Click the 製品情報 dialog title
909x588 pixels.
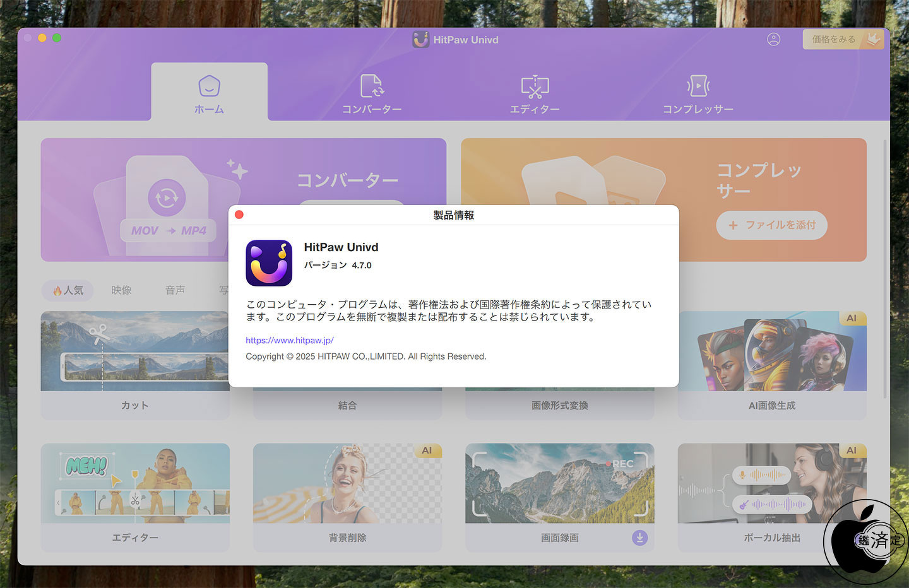point(454,215)
